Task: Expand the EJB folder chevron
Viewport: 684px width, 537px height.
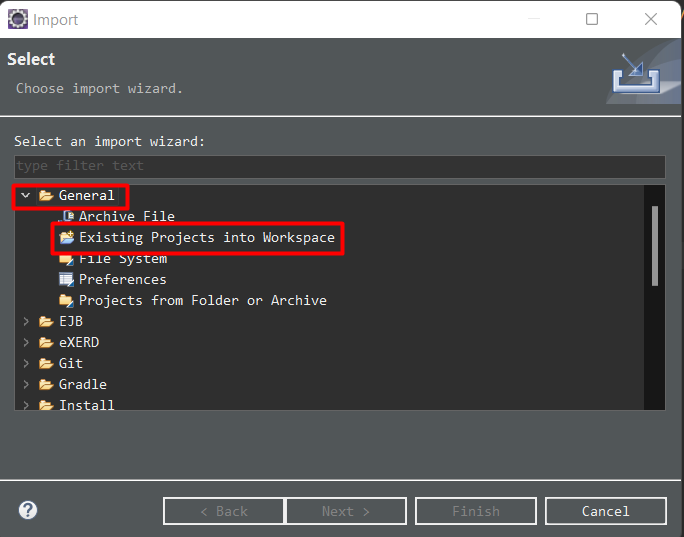Action: [x=26, y=322]
